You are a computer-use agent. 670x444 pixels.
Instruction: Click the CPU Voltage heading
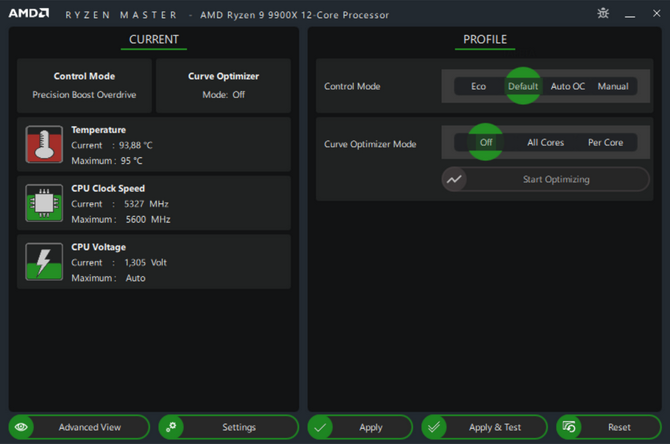coord(98,247)
